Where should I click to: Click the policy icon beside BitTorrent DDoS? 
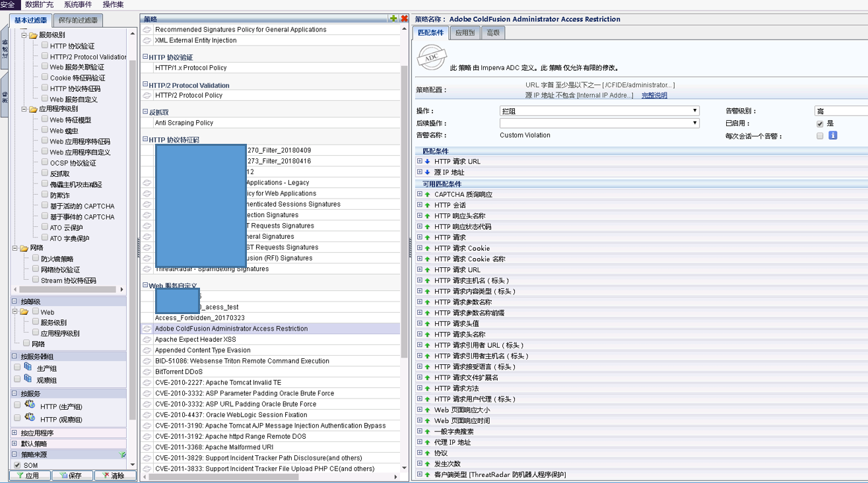pyautogui.click(x=147, y=371)
